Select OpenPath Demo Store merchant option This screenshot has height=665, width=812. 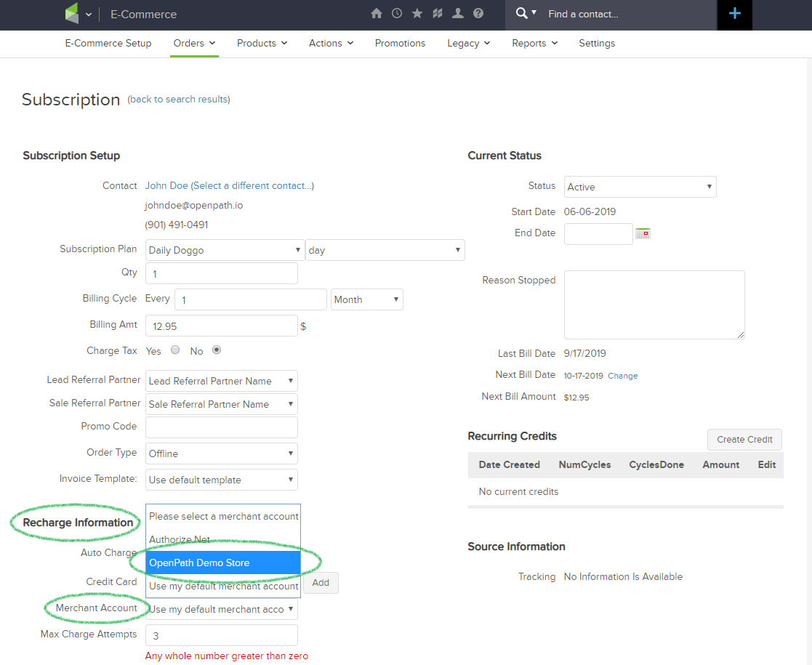[223, 563]
